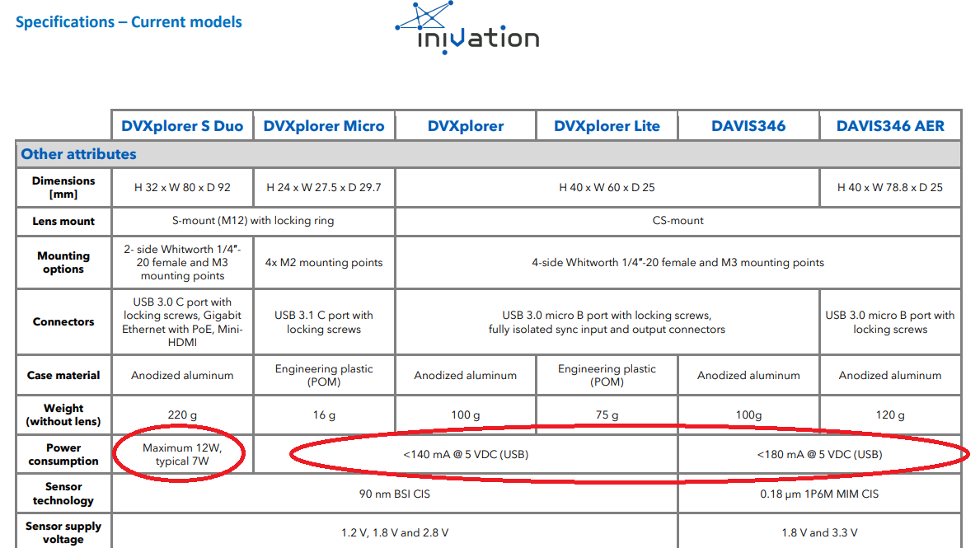Select the "4x M2 mounting points" cell
The image size is (980, 548).
324,262
